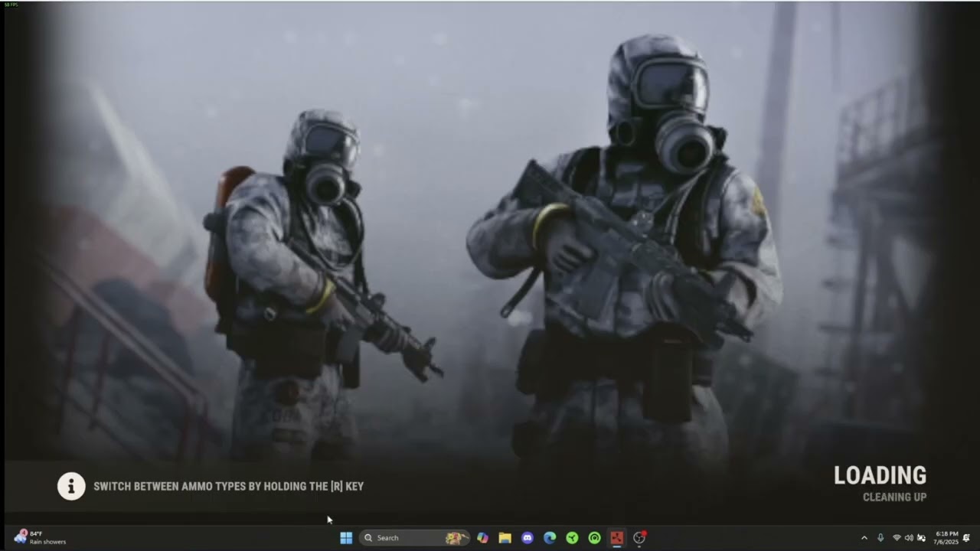Image resolution: width=980 pixels, height=551 pixels.
Task: Open Microsoft Edge from the taskbar
Action: (550, 538)
